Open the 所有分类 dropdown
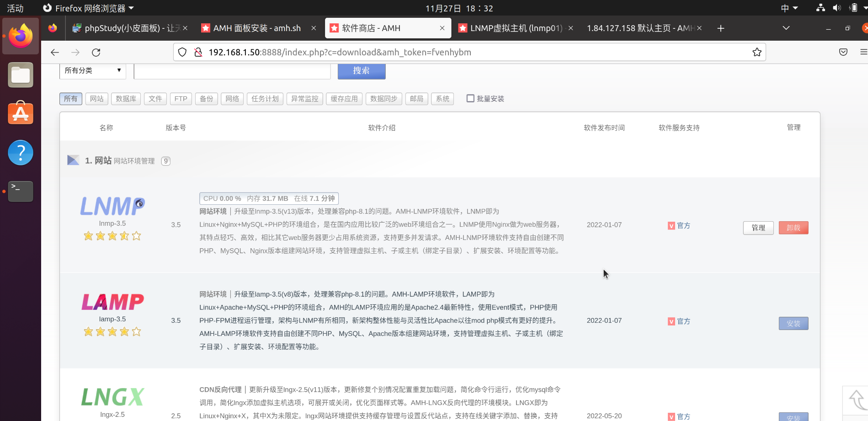The image size is (868, 421). tap(93, 70)
